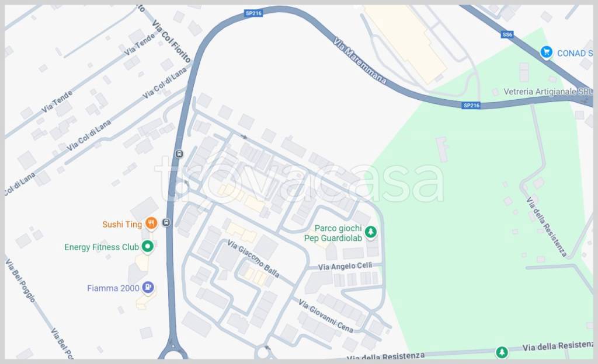
Task: Select the CONAD shopping cart pin
Action: pos(547,52)
